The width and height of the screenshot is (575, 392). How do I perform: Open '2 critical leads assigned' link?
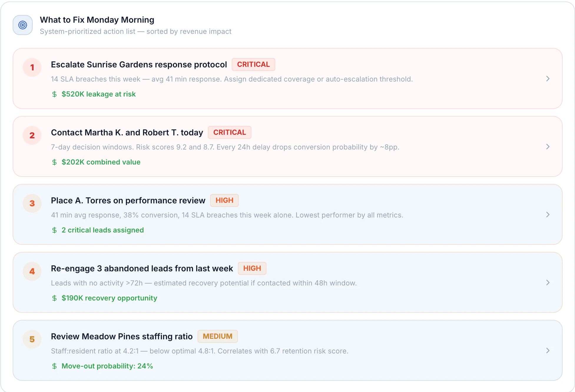click(102, 230)
